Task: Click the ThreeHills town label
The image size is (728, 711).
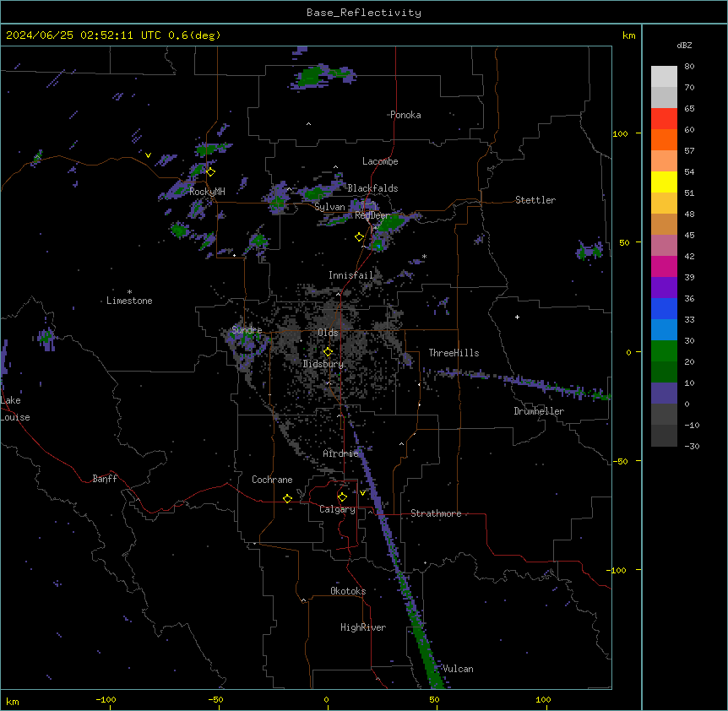Action: 454,353
